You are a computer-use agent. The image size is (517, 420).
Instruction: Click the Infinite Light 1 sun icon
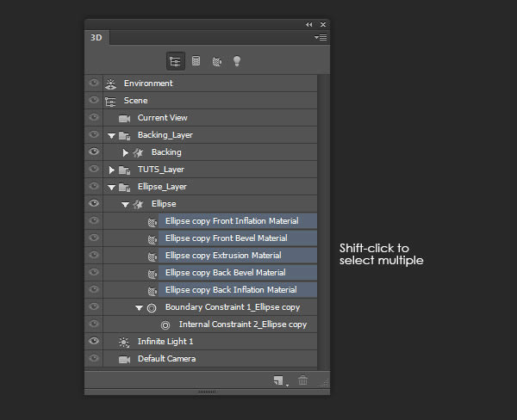(124, 343)
